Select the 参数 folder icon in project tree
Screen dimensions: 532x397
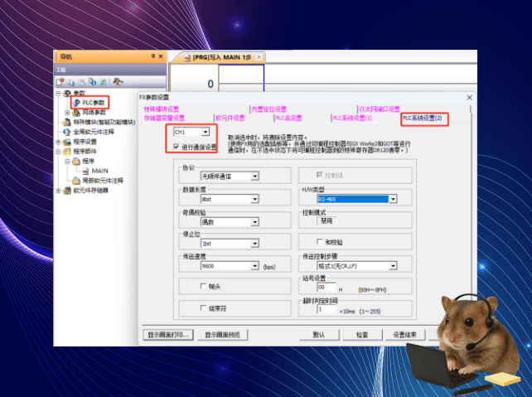(x=67, y=93)
